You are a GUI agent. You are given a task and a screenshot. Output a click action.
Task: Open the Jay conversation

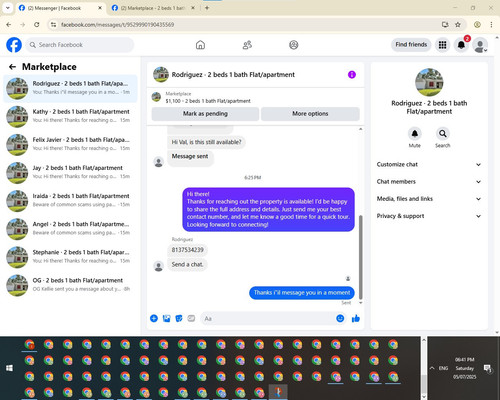point(70,172)
